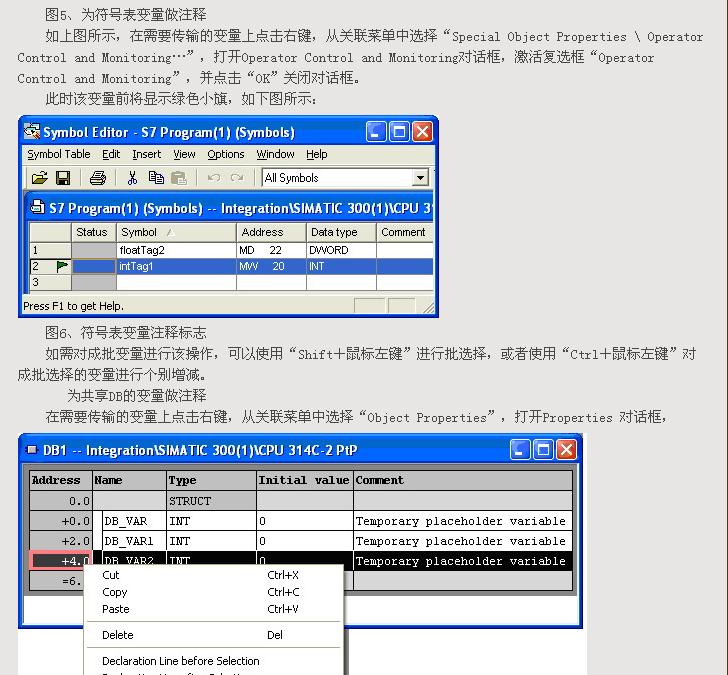The image size is (728, 675).
Task: Click the Comment column header in DB1
Action: point(462,480)
